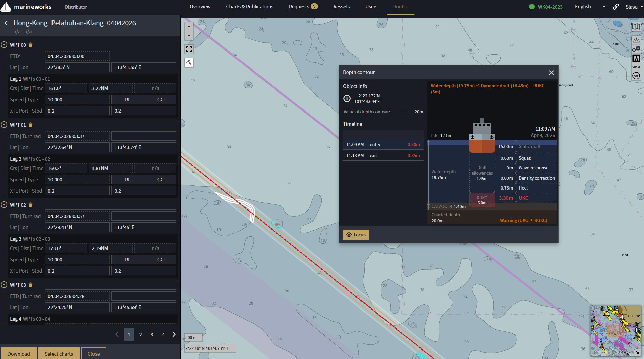Click the Requests badge showing 2
644x359 pixels.
point(314,7)
